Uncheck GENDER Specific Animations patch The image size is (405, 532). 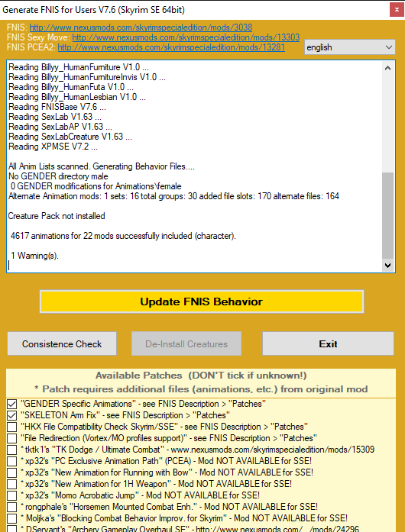click(x=12, y=404)
